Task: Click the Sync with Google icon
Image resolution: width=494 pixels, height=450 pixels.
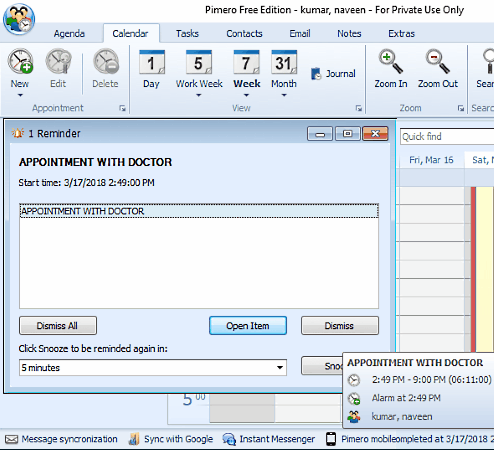Action: click(x=134, y=439)
